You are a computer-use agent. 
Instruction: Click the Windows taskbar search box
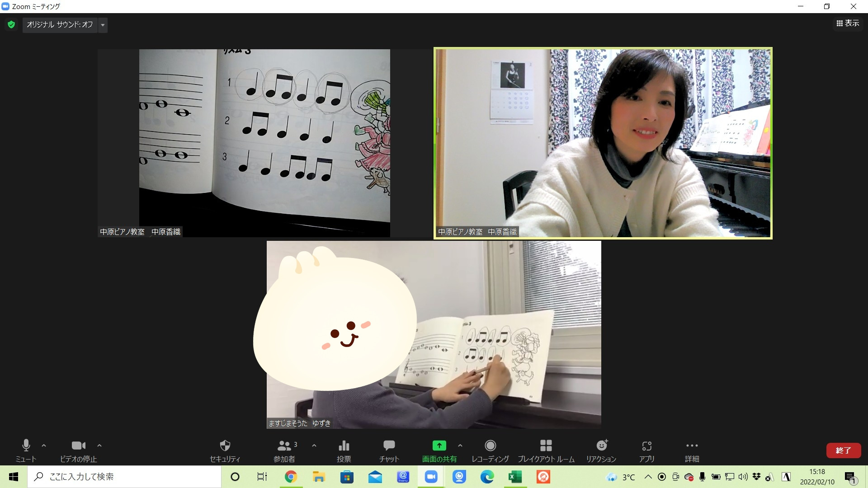(x=124, y=477)
